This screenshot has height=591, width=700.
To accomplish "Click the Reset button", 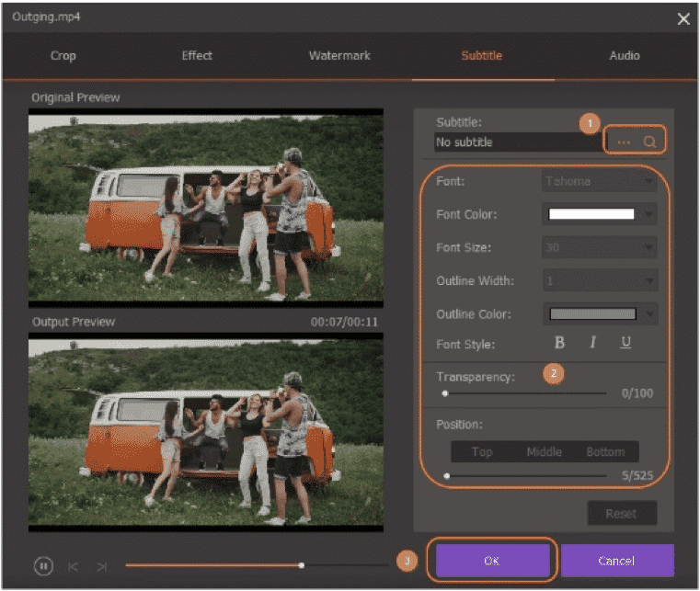I will coord(622,514).
